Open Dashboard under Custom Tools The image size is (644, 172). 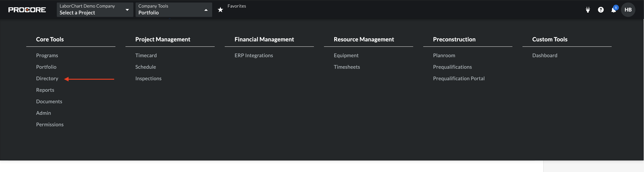coord(545,55)
